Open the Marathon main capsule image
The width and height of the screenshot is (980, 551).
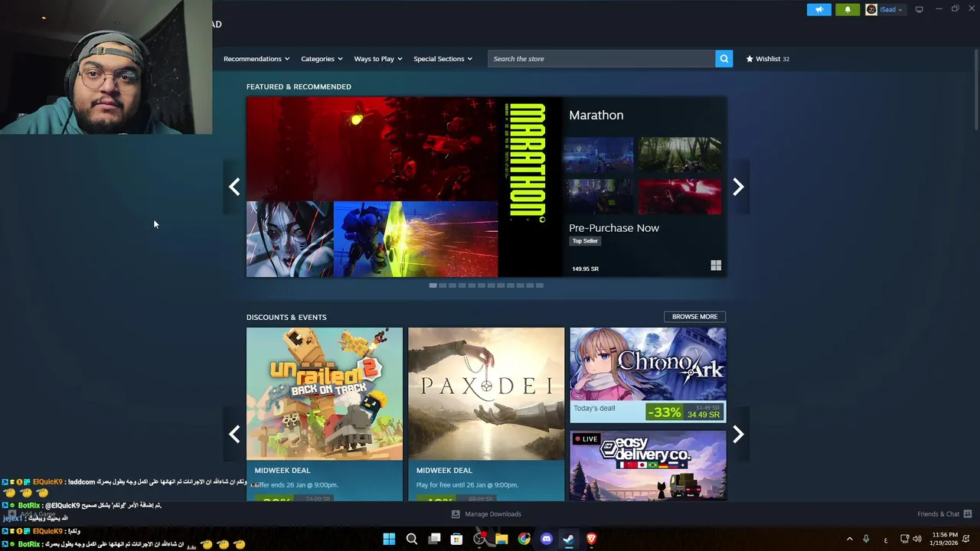click(403, 187)
